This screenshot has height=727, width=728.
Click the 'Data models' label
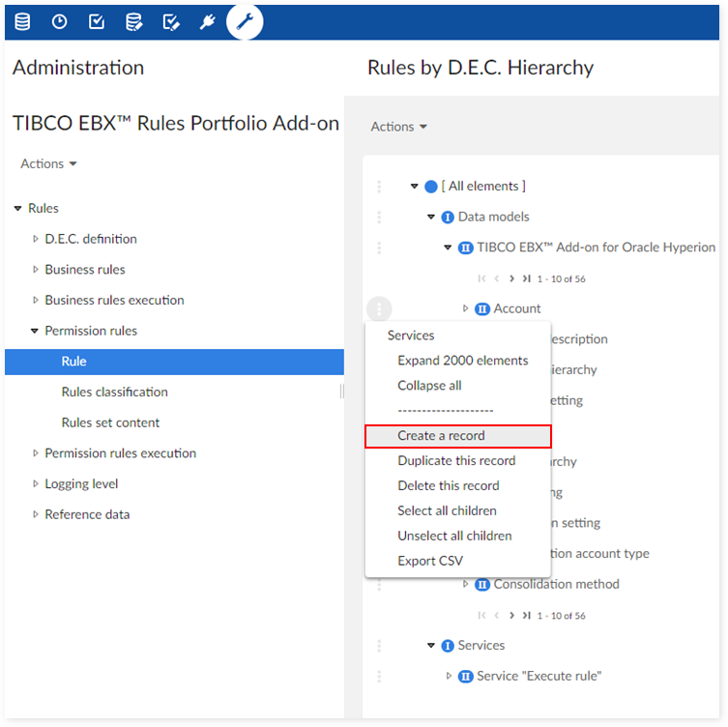point(493,217)
